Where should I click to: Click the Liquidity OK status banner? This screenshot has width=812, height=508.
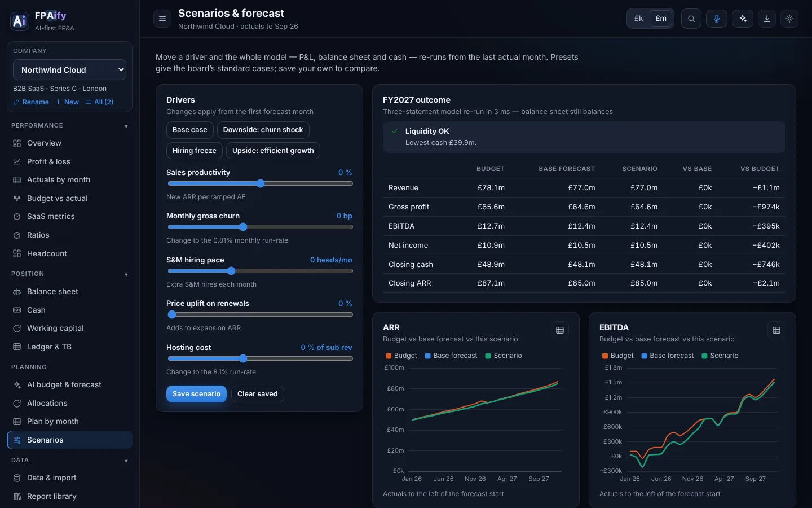(584, 137)
